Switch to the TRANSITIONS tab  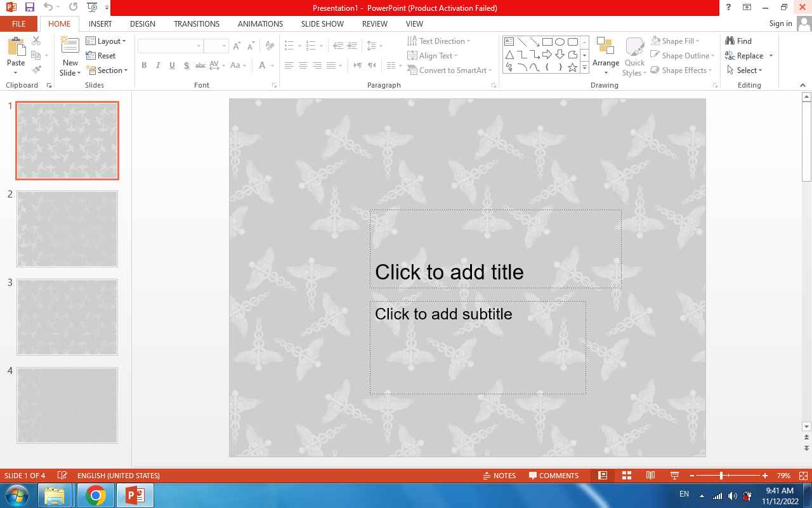coord(197,23)
